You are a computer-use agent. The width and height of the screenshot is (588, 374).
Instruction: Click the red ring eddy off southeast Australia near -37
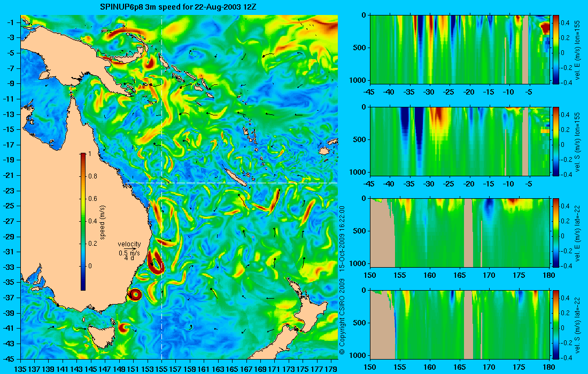pyautogui.click(x=135, y=295)
